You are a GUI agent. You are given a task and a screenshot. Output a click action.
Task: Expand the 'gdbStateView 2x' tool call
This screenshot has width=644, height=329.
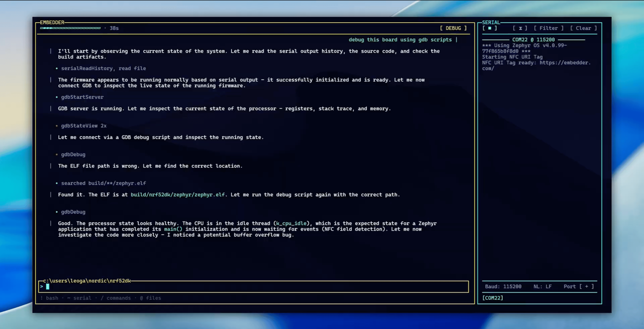[84, 126]
